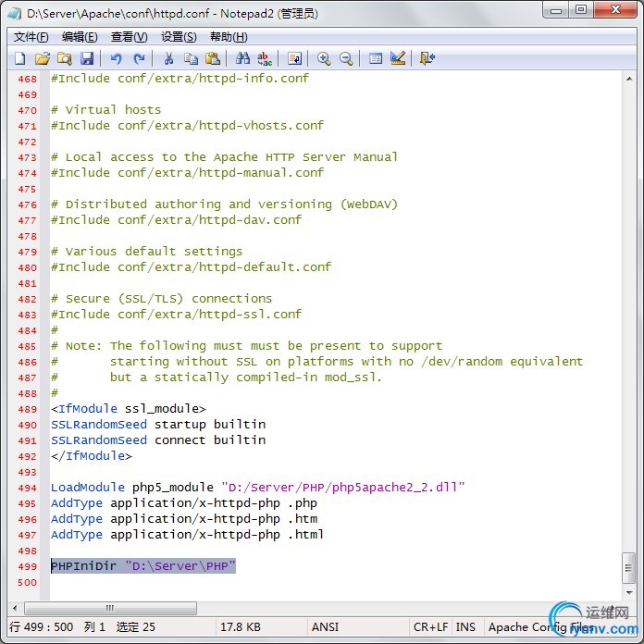Open the 文件(F) menu

pyautogui.click(x=31, y=37)
